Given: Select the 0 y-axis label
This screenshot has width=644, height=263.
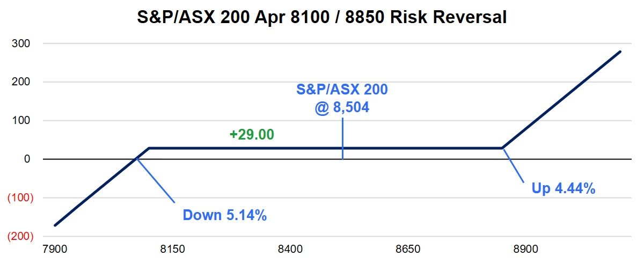Looking at the screenshot, I should tap(25, 159).
